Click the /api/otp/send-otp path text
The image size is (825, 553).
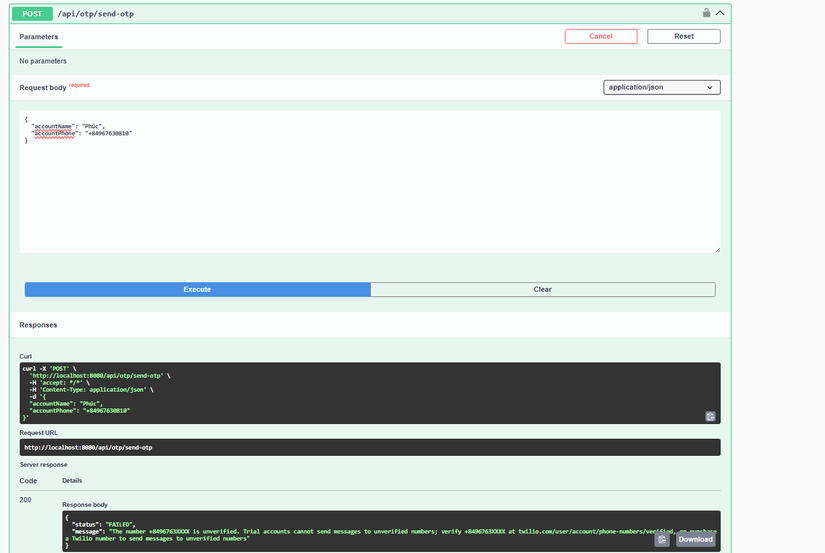click(x=96, y=14)
